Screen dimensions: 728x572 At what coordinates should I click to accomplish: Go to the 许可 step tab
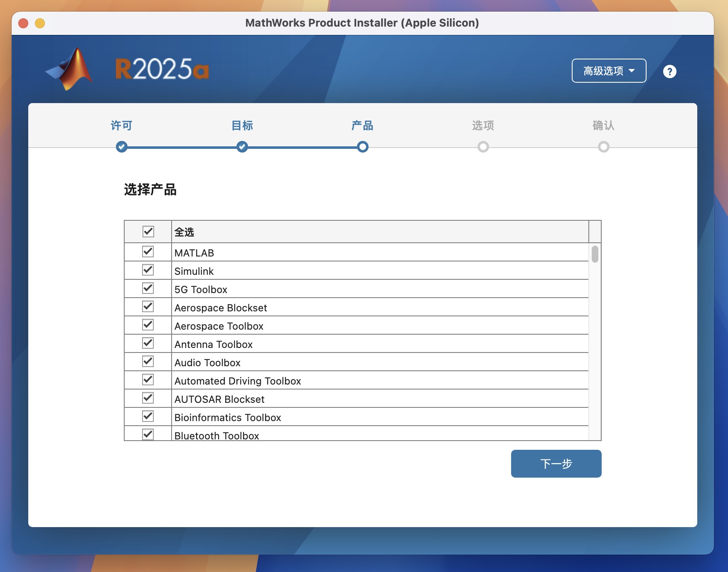121,126
